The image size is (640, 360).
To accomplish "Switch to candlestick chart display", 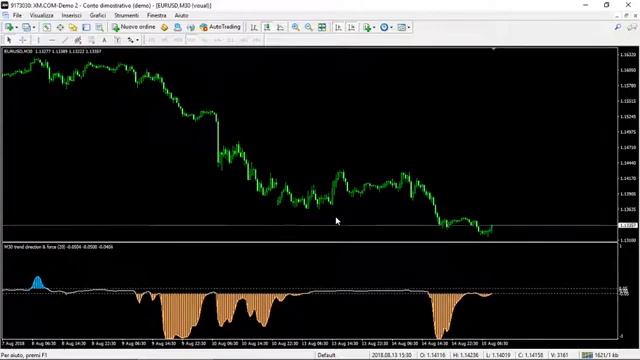I will tap(267, 27).
